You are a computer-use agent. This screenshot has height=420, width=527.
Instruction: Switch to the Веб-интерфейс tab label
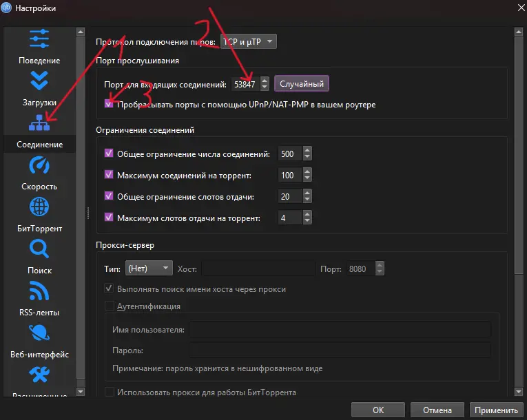(39, 355)
